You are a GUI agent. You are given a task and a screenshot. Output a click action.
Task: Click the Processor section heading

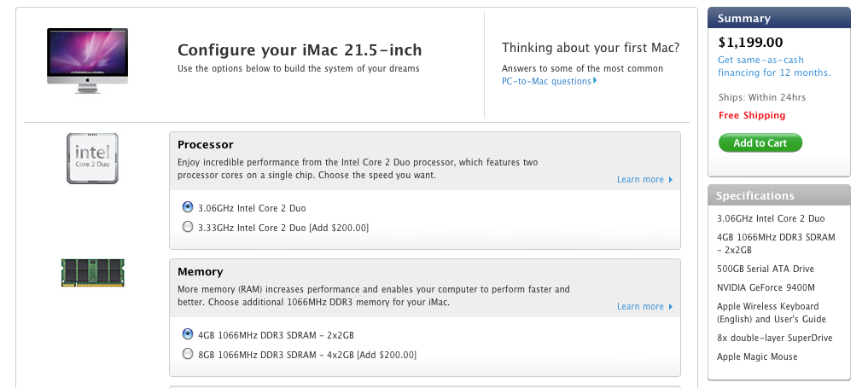coord(205,145)
